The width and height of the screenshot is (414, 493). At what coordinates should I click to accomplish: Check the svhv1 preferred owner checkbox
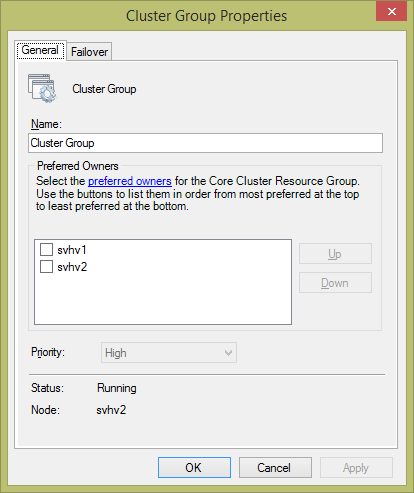(46, 249)
